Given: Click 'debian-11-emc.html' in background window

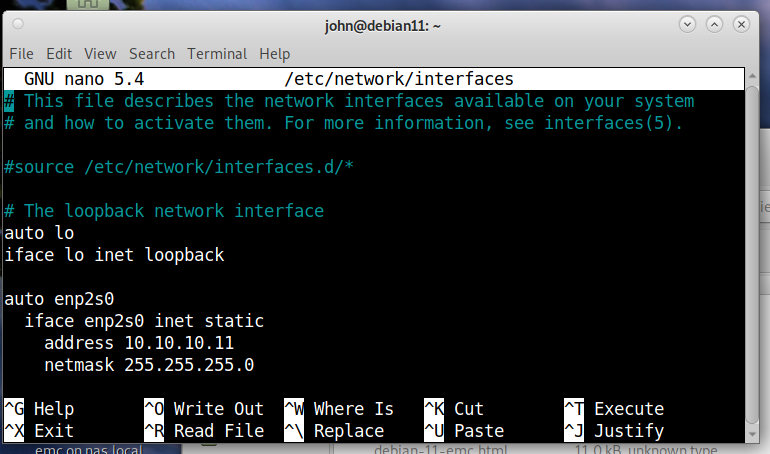Looking at the screenshot, I should [440, 449].
